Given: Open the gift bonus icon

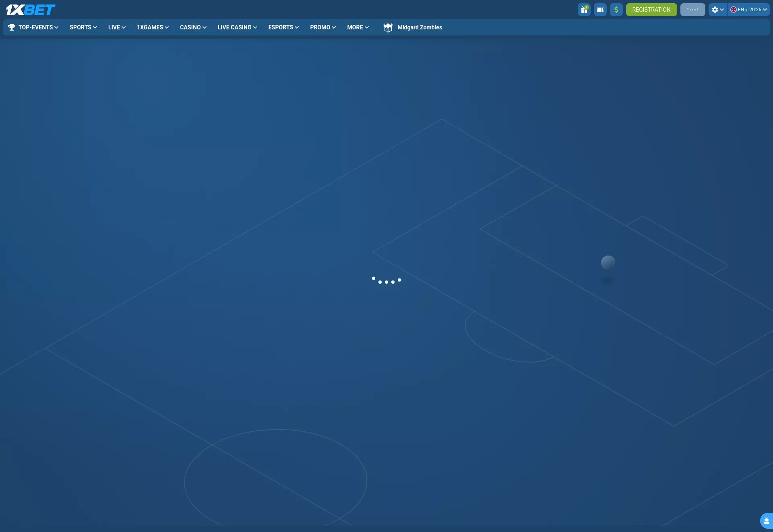Looking at the screenshot, I should click(584, 10).
